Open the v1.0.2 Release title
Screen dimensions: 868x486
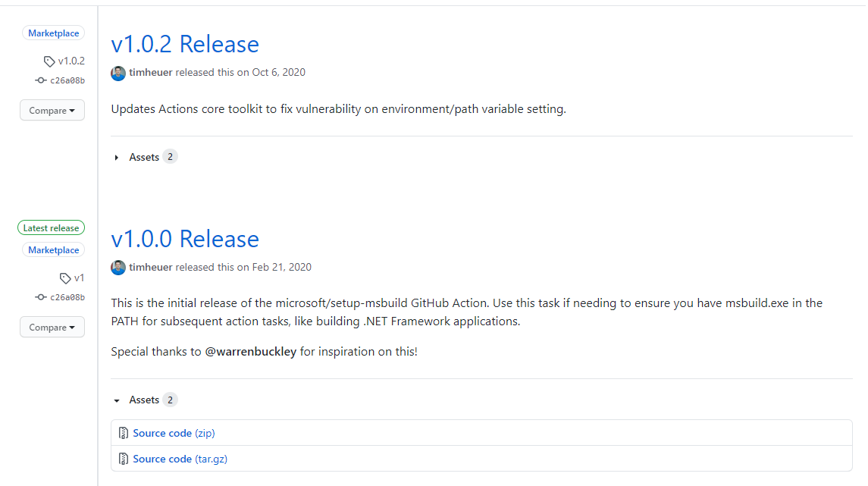tap(185, 44)
